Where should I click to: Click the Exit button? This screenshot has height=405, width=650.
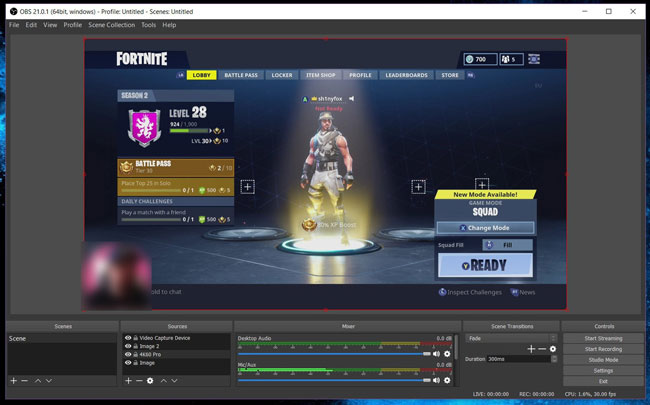coord(603,381)
